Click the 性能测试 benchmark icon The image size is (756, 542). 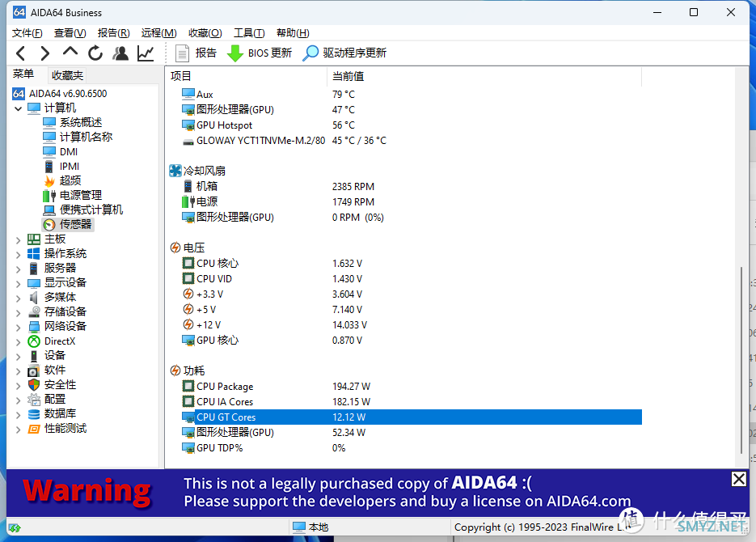tap(34, 429)
